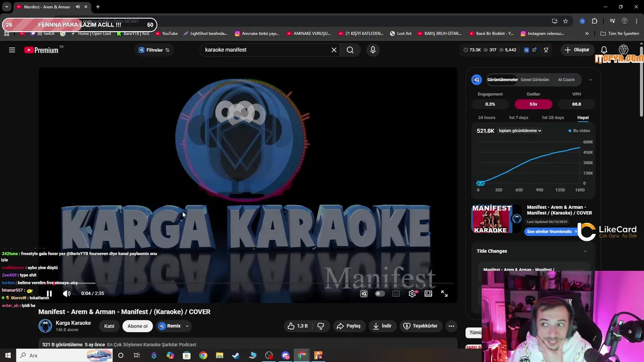Switch to Görüntülenmeler tab in vidIQ panel
The width and height of the screenshot is (644, 362).
[x=502, y=79]
